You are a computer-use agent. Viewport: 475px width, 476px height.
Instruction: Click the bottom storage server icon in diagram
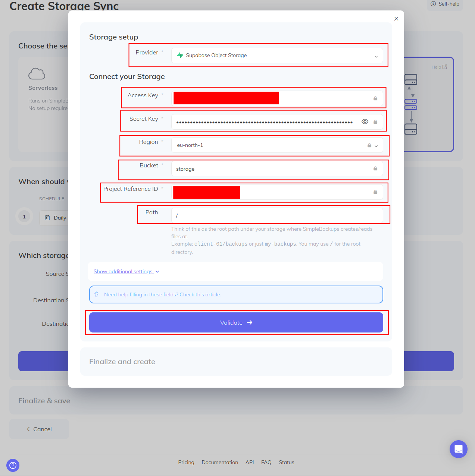[x=411, y=129]
